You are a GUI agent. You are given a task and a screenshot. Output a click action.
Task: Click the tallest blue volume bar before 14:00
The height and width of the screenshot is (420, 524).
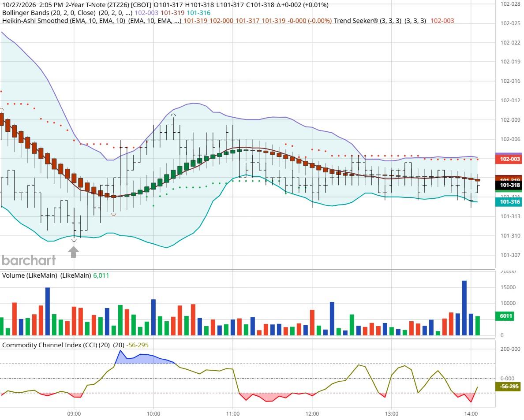pyautogui.click(x=464, y=308)
